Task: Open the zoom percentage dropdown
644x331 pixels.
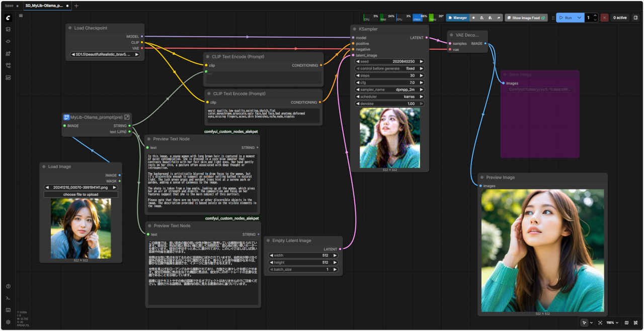Action: click(x=613, y=322)
